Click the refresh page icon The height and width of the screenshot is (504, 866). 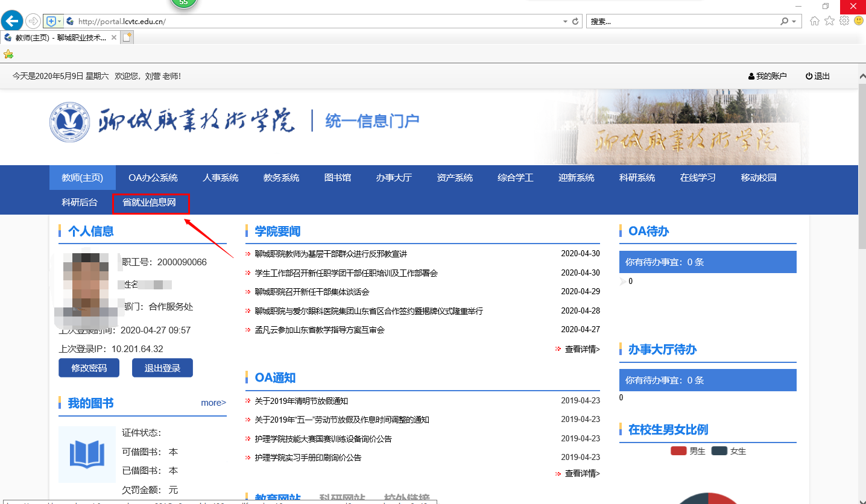point(575,21)
